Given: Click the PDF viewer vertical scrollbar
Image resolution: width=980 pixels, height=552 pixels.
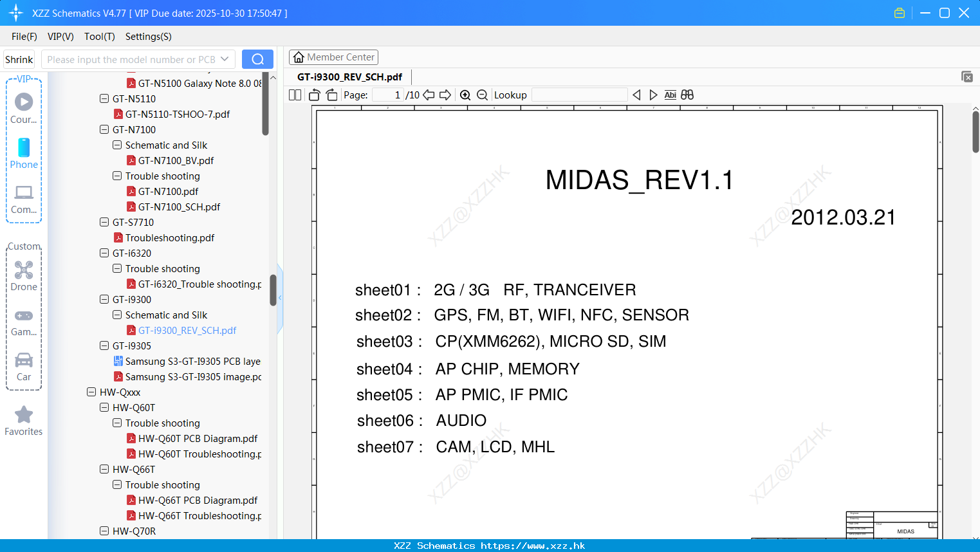Looking at the screenshot, I should [975, 132].
